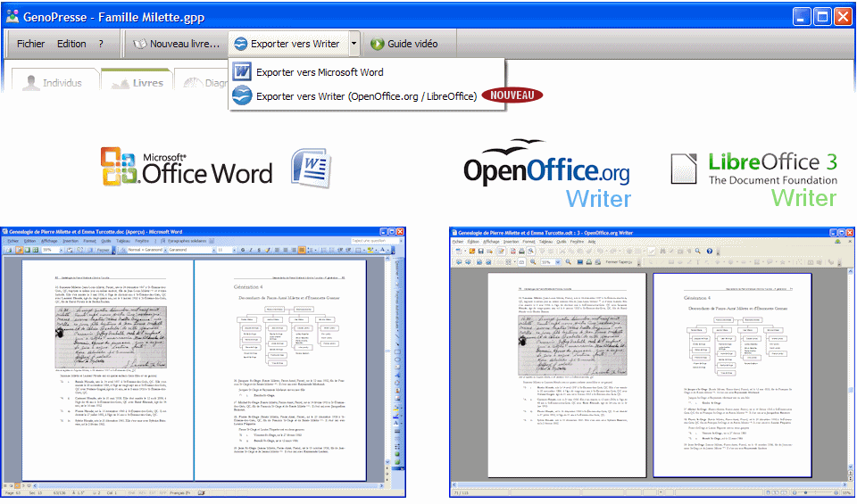Switch to the Individus tab
The width and height of the screenshot is (857, 504).
click(x=54, y=82)
